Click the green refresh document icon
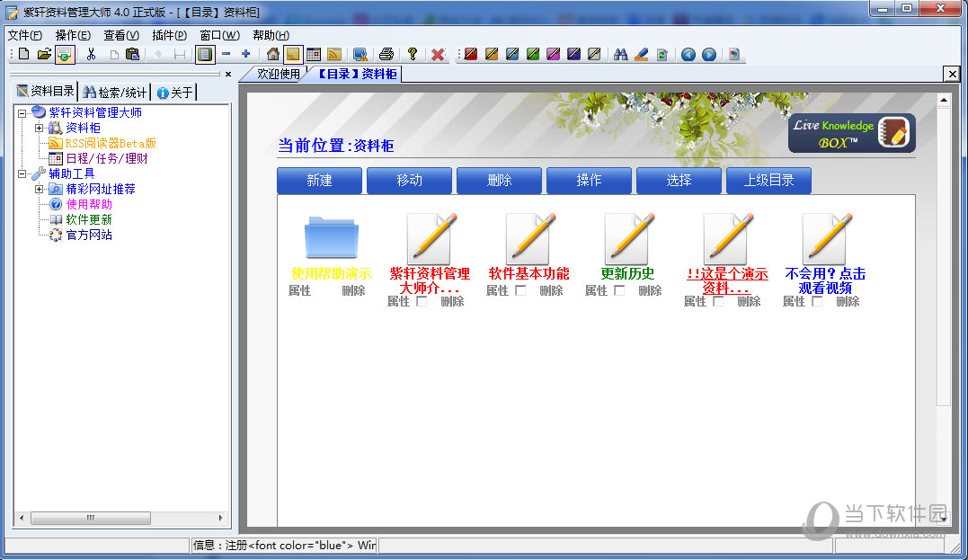 point(662,54)
